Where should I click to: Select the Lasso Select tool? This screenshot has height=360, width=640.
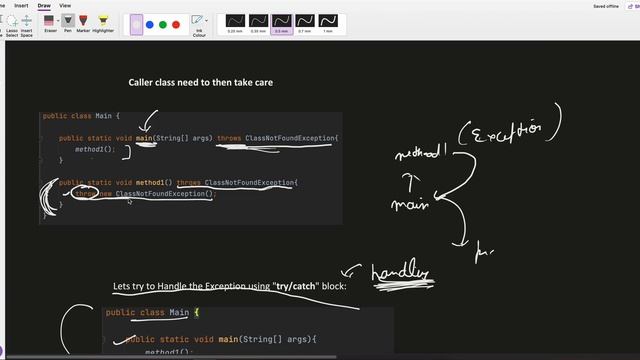(12, 26)
